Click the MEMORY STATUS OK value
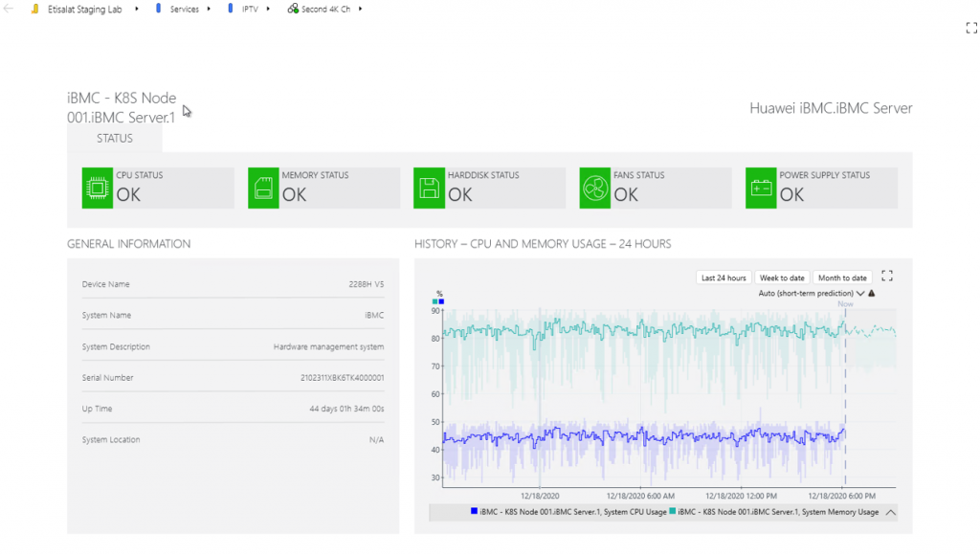Screen dimensions: 980x555 point(294,195)
